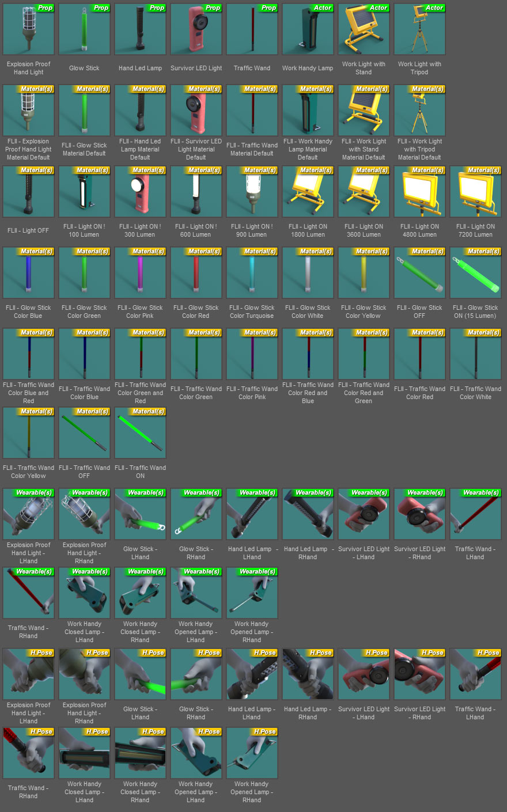The image size is (507, 812).
Task: Apply the FLII - Glow Stick ON 15 Lumen material
Action: pyautogui.click(x=475, y=272)
